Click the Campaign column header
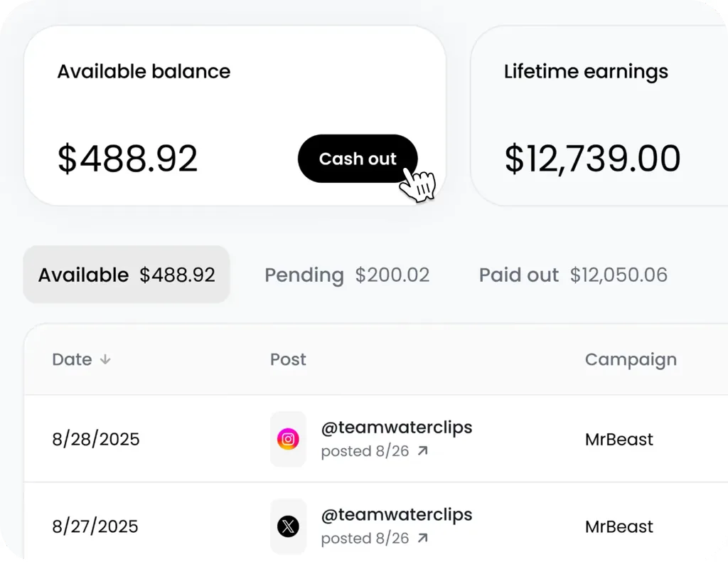The image size is (728, 562). click(631, 360)
